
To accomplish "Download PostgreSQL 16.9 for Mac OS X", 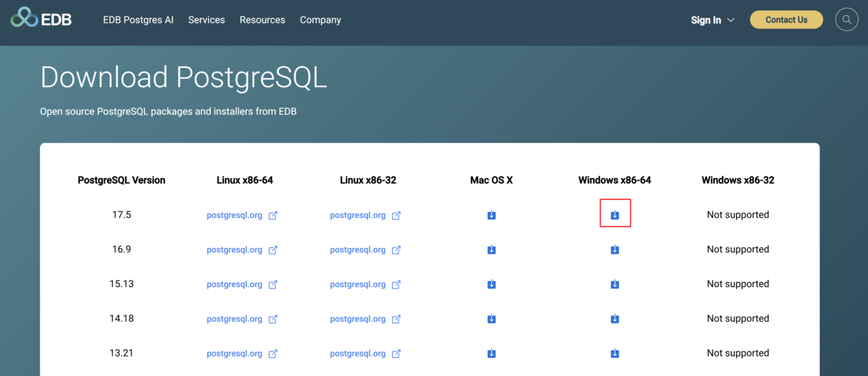I will click(491, 249).
